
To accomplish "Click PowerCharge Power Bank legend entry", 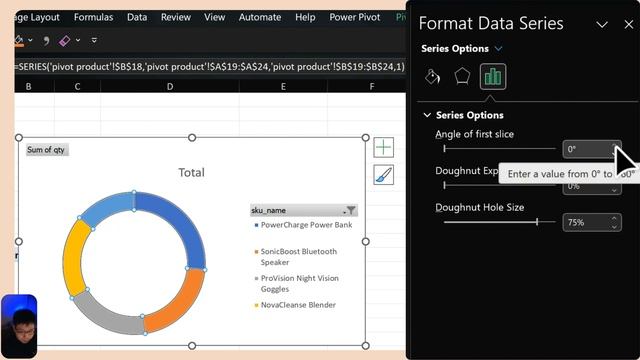I will click(x=303, y=225).
